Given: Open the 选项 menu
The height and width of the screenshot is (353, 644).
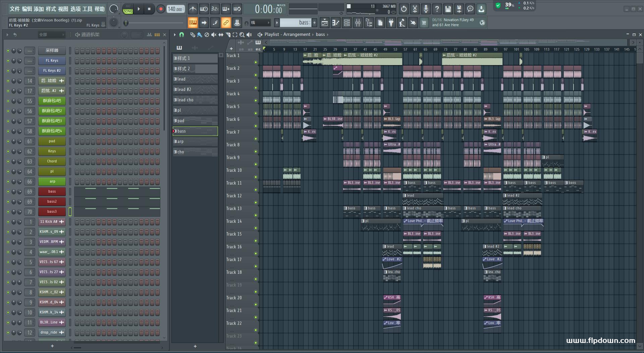Looking at the screenshot, I should click(x=75, y=9).
